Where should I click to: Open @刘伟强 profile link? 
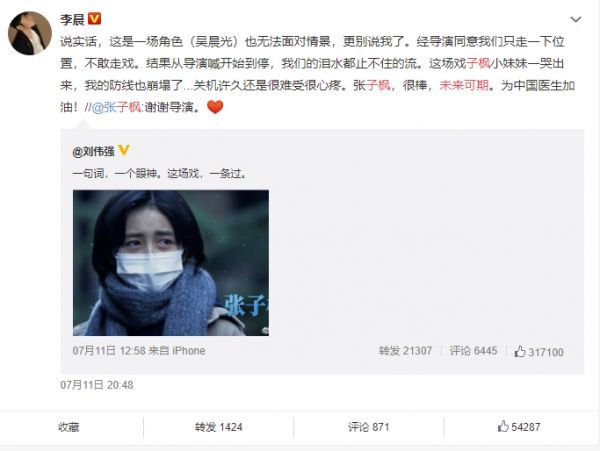(93, 152)
